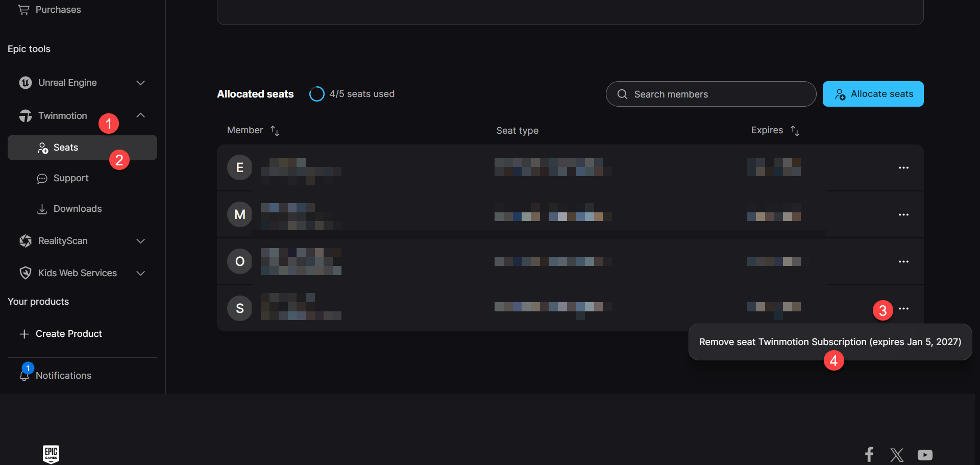Click the Epic Games logo in footer
980x465 pixels.
51,454
